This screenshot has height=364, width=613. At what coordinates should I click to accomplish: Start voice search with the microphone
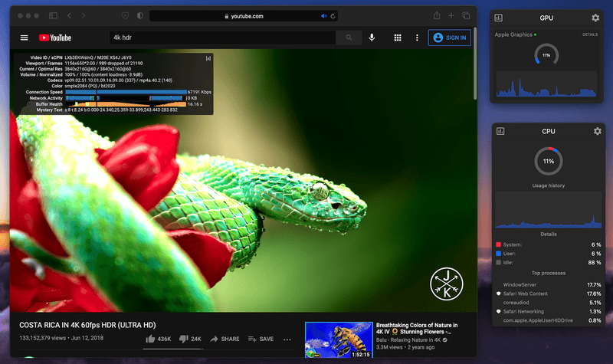pyautogui.click(x=372, y=38)
